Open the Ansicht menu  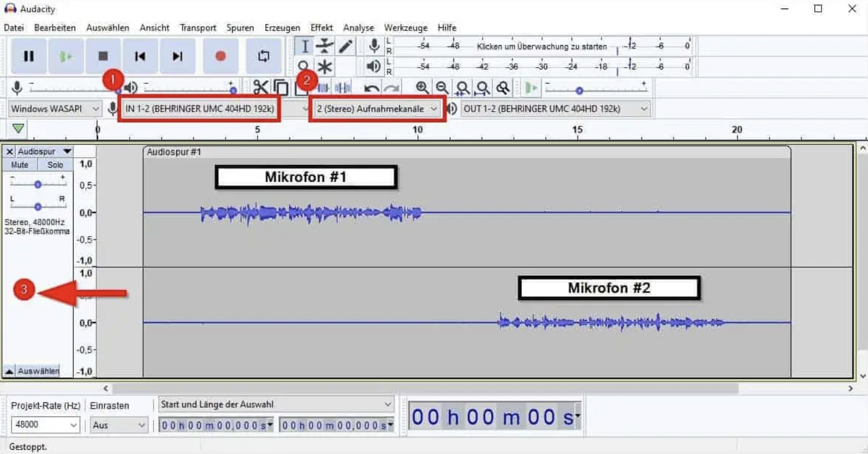(154, 28)
